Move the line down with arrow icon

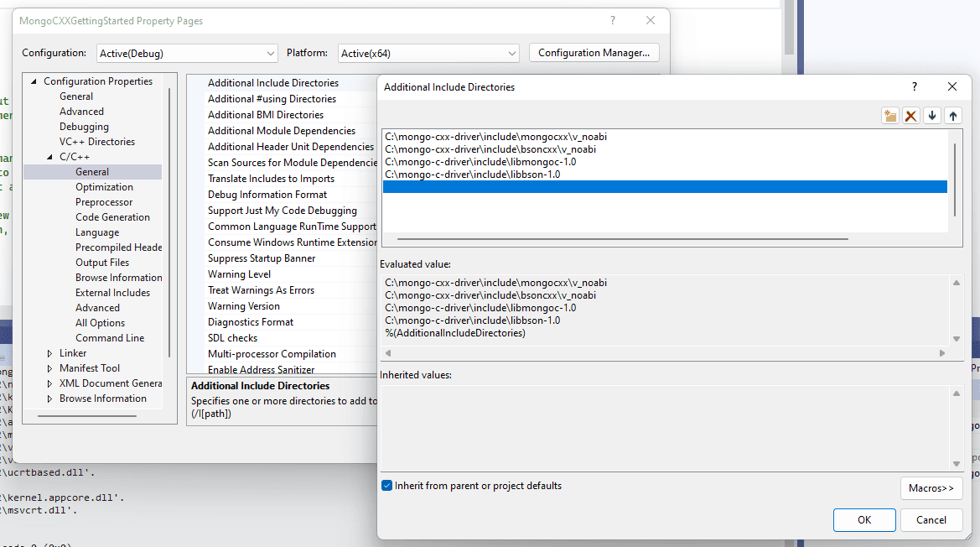(932, 116)
